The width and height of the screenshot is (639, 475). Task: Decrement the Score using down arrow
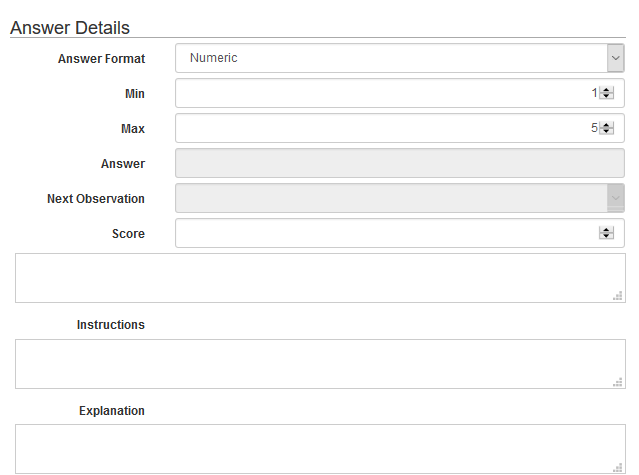tap(606, 237)
